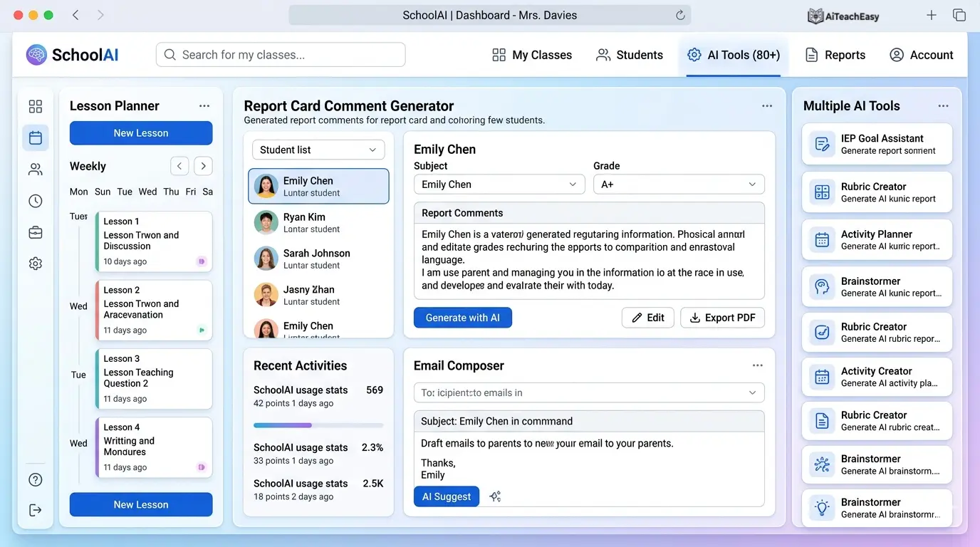980x547 pixels.
Task: Select Ryan Kim from the student list
Action: 318,222
